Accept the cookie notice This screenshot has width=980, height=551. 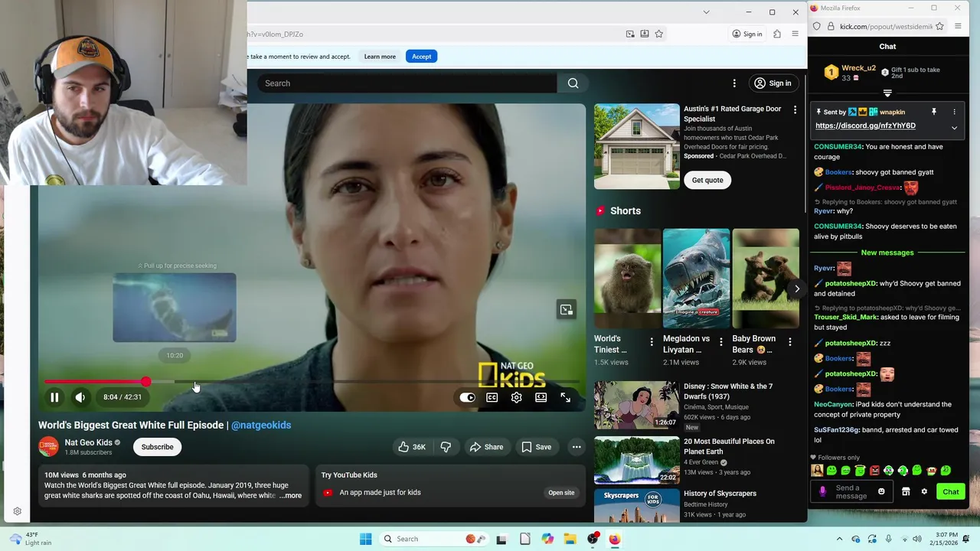coord(421,57)
